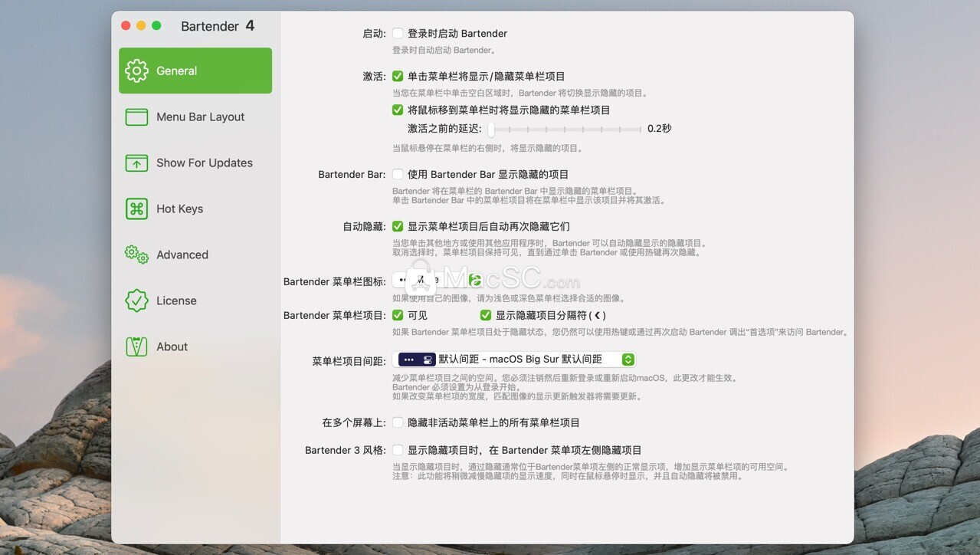Click the 激活之前的延迟 slider handle
The height and width of the screenshot is (555, 980).
click(x=491, y=129)
